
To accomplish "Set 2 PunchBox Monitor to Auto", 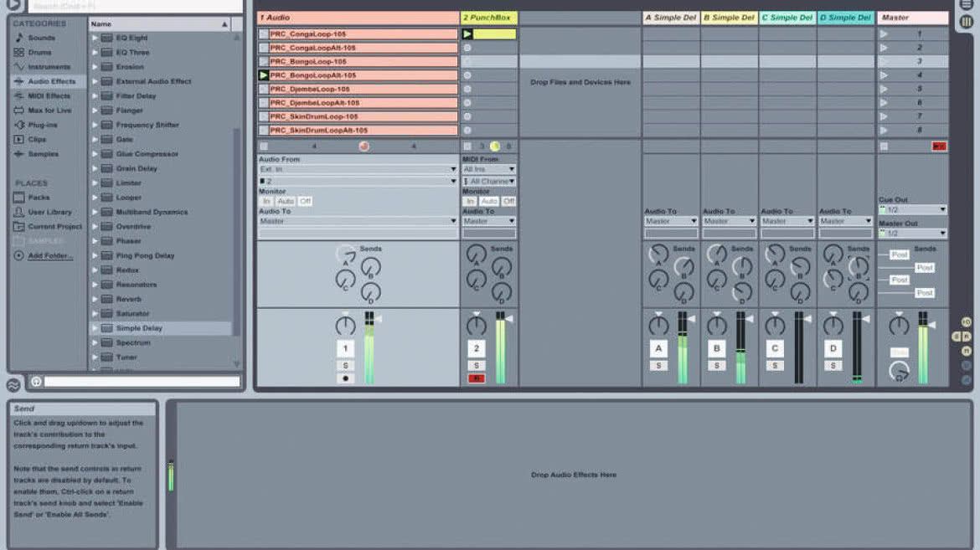I will (x=489, y=201).
